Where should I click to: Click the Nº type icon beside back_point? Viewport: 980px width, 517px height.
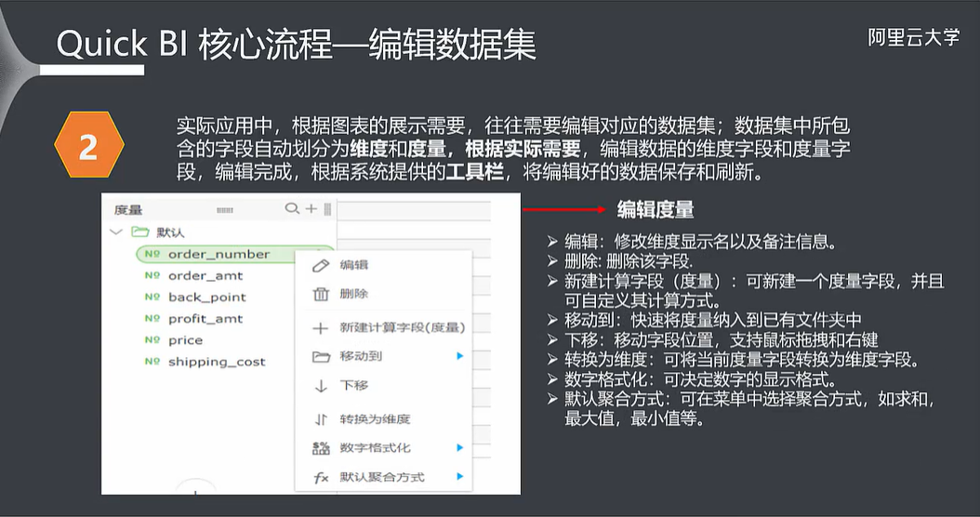pos(152,297)
